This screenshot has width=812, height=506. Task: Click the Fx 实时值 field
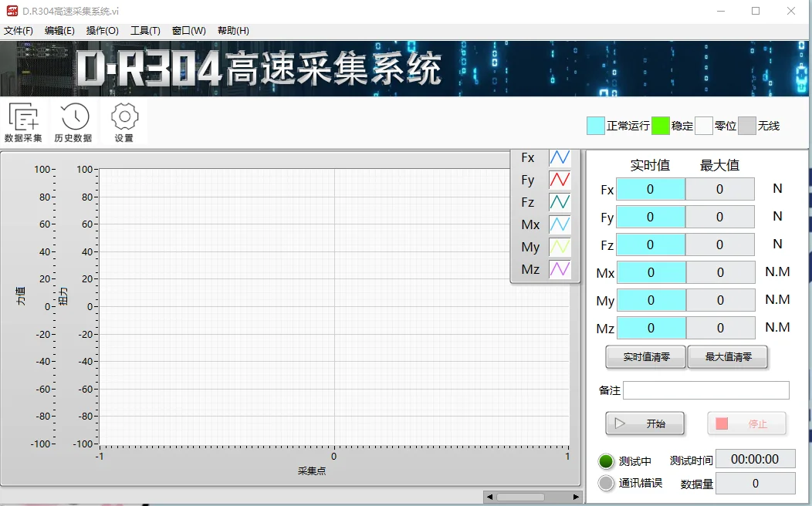coord(651,189)
